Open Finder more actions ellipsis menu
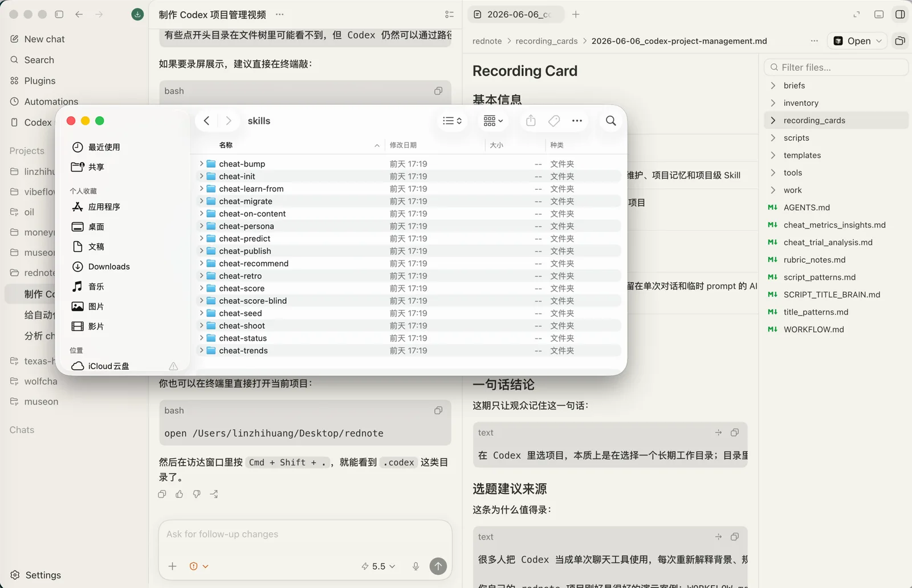 (577, 121)
